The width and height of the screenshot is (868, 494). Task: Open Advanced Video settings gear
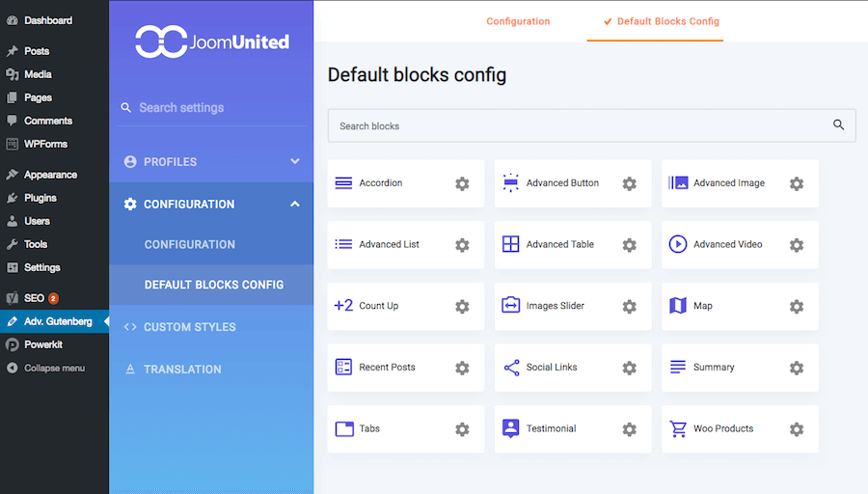(797, 245)
